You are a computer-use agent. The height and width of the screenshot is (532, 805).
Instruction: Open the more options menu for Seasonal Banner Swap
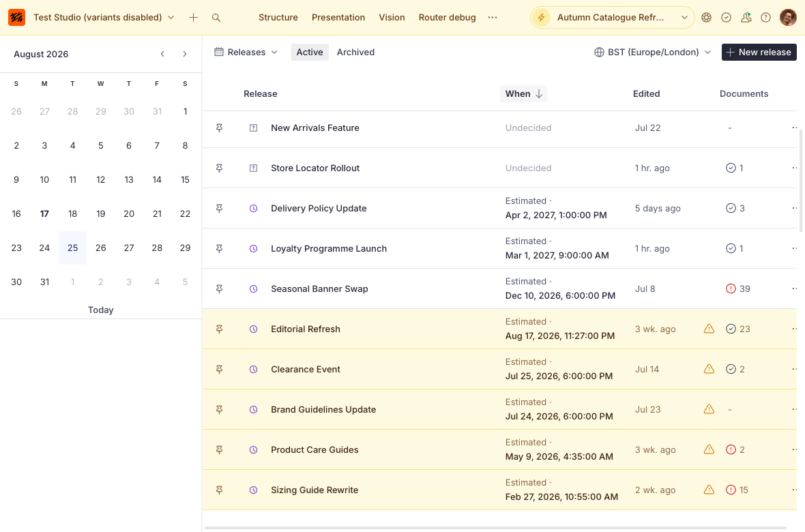(794, 289)
